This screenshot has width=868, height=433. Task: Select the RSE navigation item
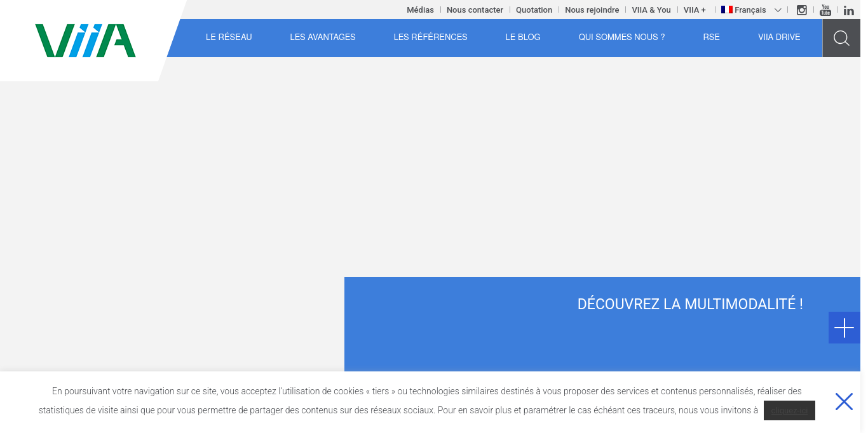coord(711,37)
